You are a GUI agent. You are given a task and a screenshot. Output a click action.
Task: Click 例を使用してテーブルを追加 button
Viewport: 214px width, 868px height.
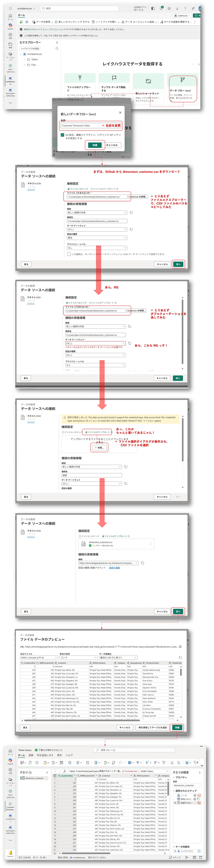coord(152,727)
